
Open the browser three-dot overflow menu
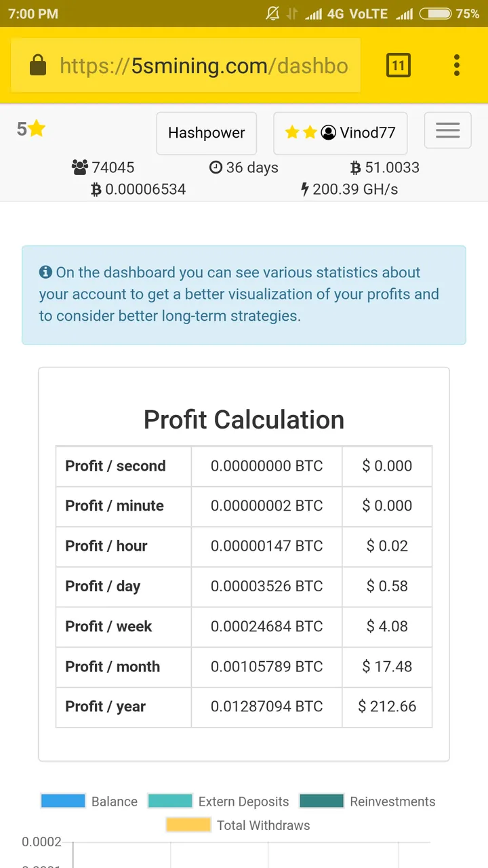pos(457,65)
